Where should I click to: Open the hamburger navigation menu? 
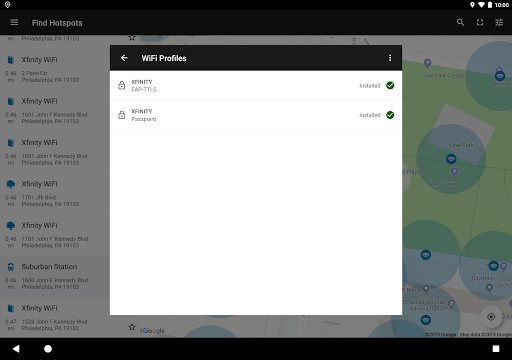tap(14, 22)
